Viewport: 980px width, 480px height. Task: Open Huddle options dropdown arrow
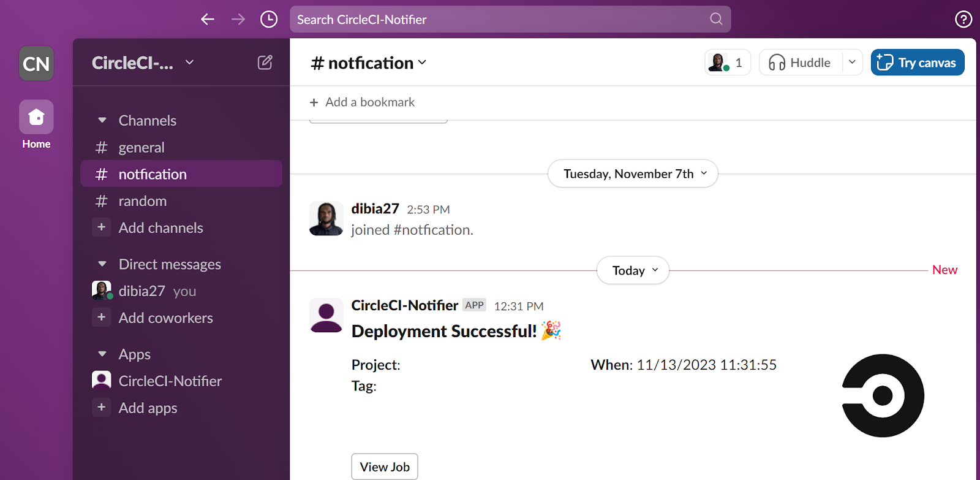[x=852, y=63]
